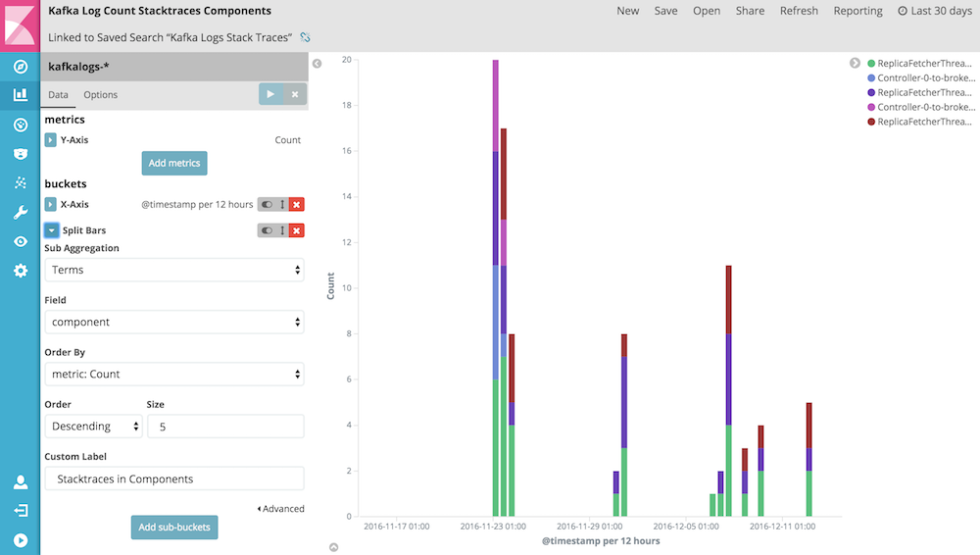
Task: Open Order By metric: Count dropdown
Action: pyautogui.click(x=174, y=375)
